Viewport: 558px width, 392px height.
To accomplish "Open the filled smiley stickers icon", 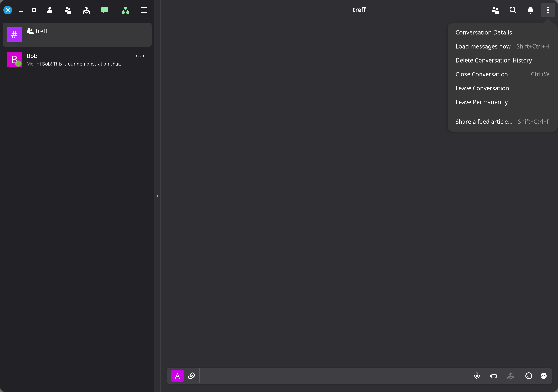I will click(x=544, y=376).
